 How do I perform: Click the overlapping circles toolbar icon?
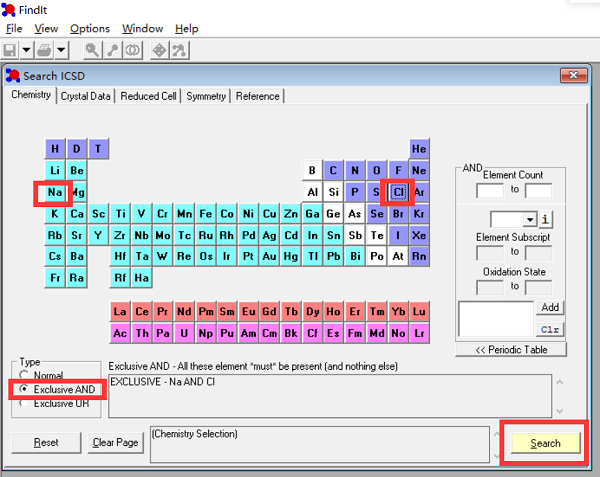[x=133, y=50]
